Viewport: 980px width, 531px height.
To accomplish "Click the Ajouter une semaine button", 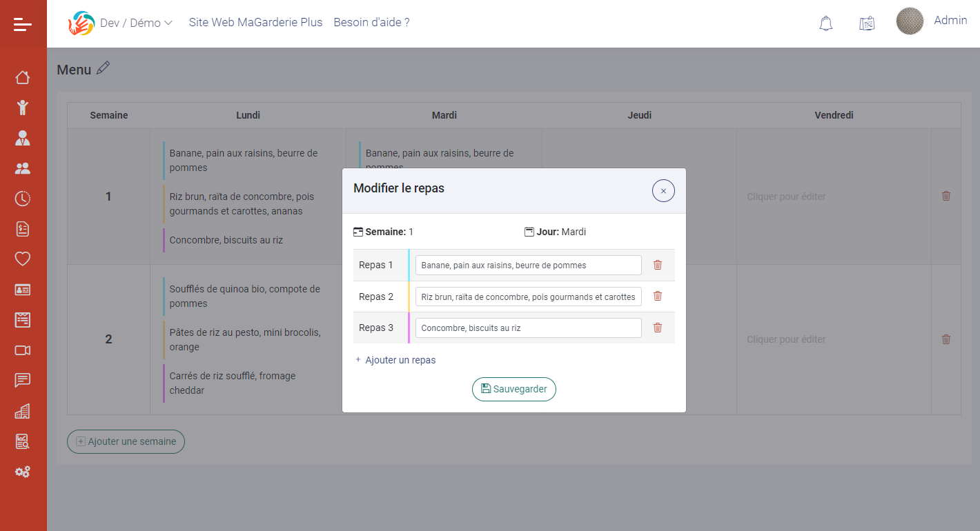I will pos(126,441).
